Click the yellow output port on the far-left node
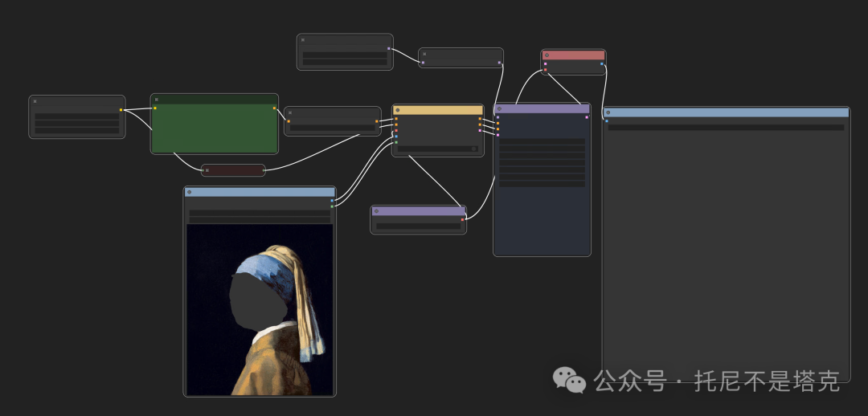 121,110
